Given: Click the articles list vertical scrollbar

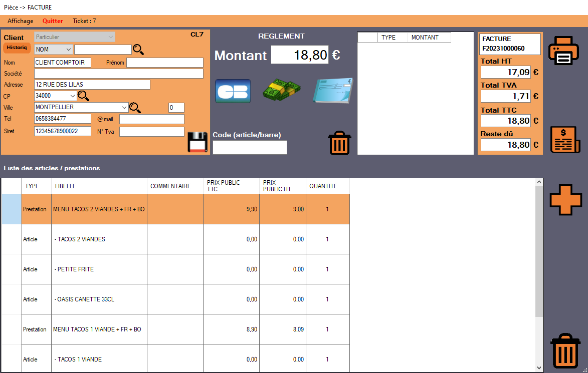Looking at the screenshot, I should coord(539,250).
